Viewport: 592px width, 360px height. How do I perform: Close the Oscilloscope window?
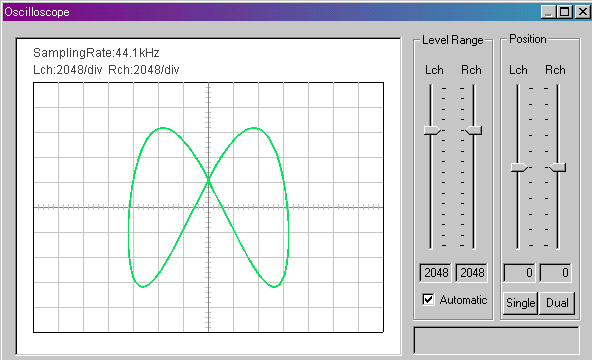pos(582,12)
